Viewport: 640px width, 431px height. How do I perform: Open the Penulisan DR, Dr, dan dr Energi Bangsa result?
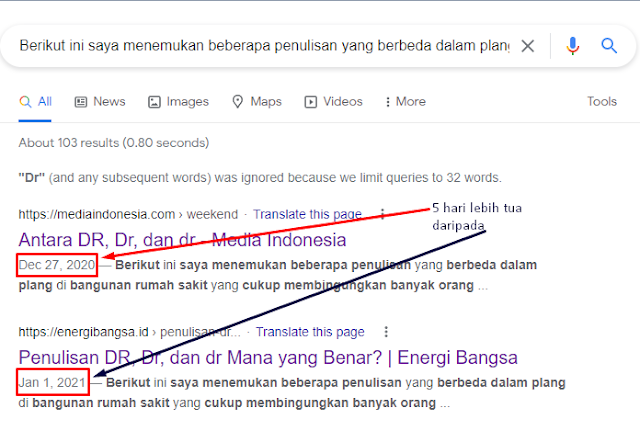coord(268,358)
